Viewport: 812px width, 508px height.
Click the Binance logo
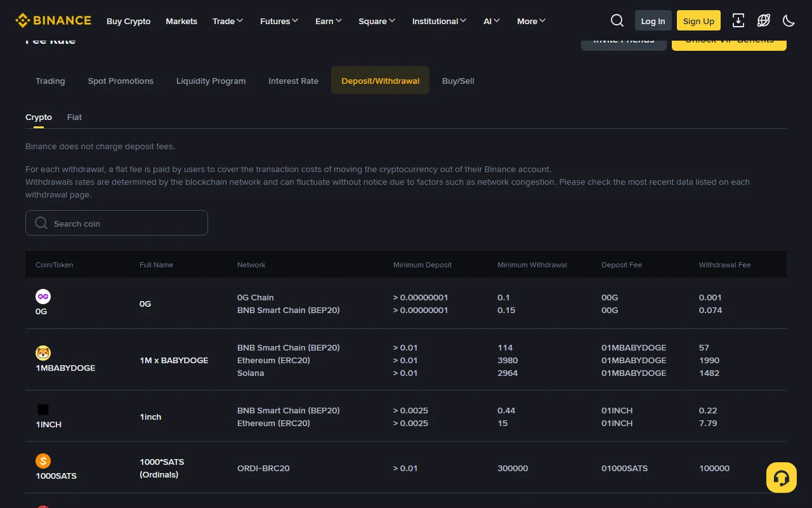53,21
